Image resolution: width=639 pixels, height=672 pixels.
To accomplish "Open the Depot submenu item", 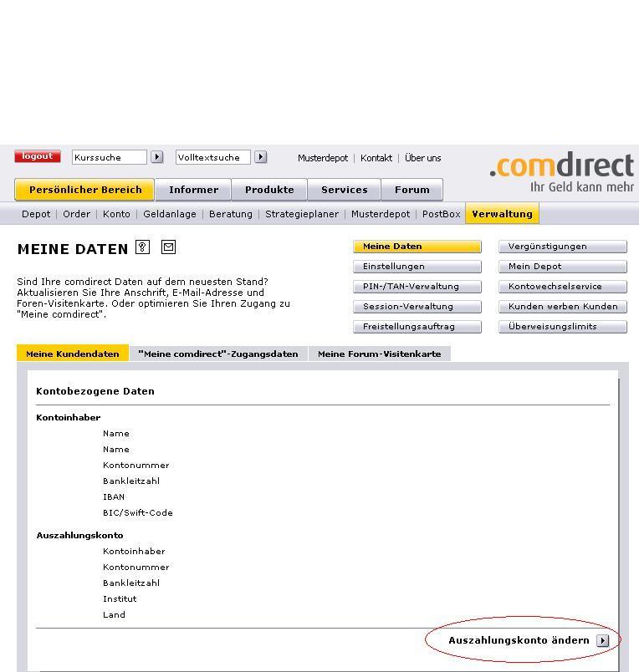I will [x=36, y=214].
